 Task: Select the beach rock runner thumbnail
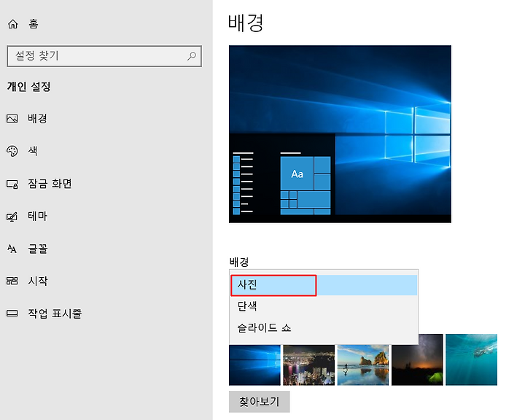pos(363,365)
